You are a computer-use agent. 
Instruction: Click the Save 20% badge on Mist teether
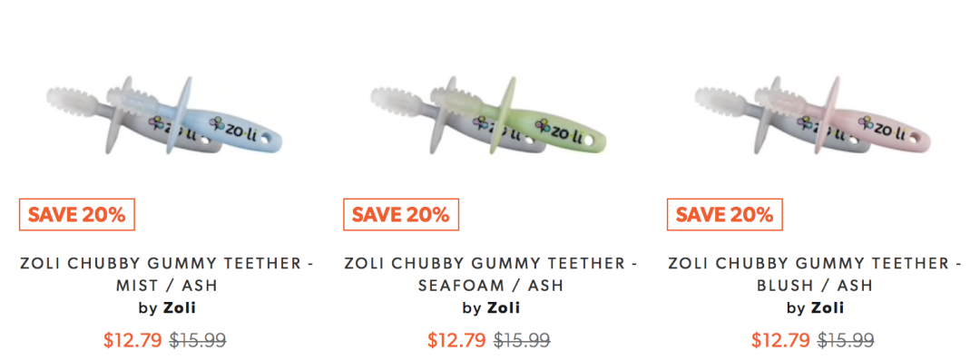click(77, 214)
